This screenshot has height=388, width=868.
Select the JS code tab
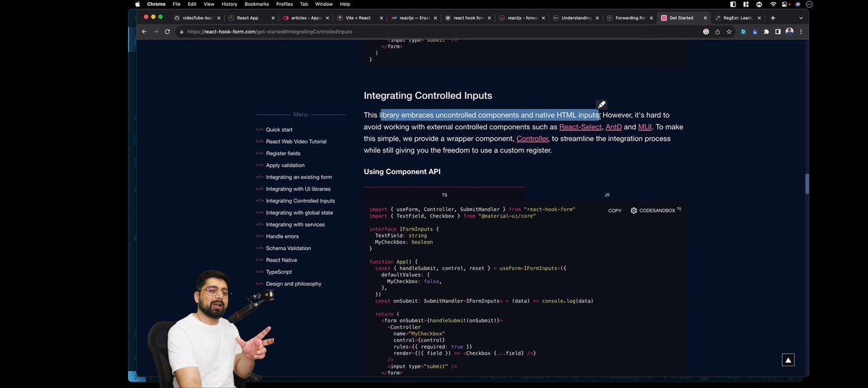click(606, 195)
